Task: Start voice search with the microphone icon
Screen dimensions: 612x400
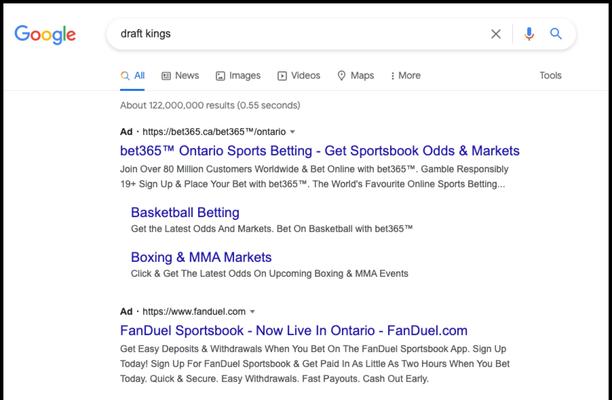Action: [529, 34]
